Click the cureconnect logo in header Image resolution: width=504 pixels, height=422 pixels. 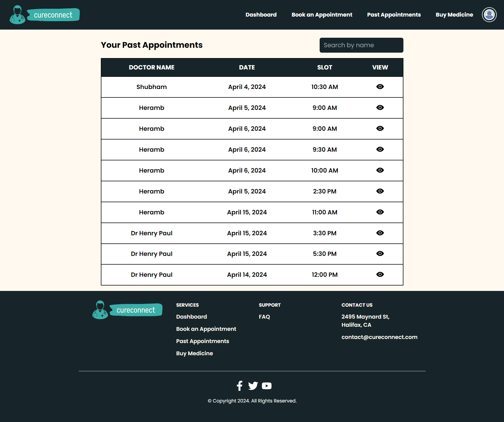point(44,15)
